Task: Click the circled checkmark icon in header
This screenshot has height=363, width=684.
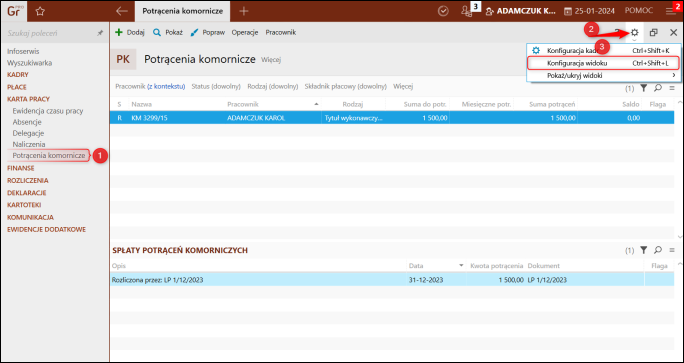Action: tap(443, 11)
